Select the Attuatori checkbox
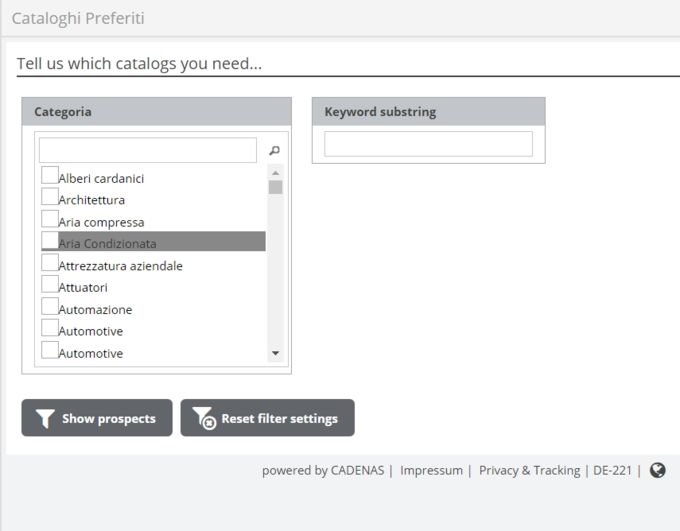 coord(49,286)
